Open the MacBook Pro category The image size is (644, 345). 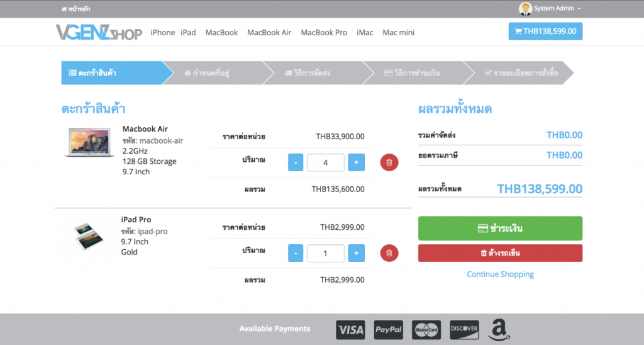(324, 33)
